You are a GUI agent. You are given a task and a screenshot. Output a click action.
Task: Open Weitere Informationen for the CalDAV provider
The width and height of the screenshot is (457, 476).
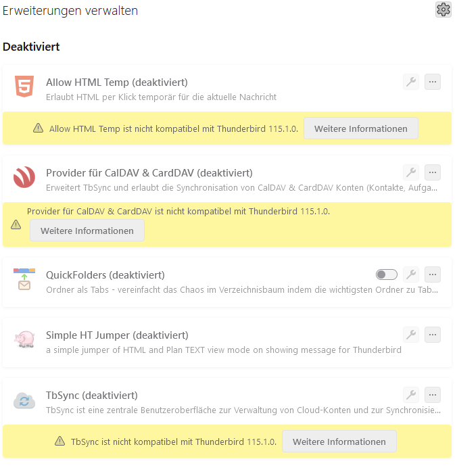[x=87, y=231]
